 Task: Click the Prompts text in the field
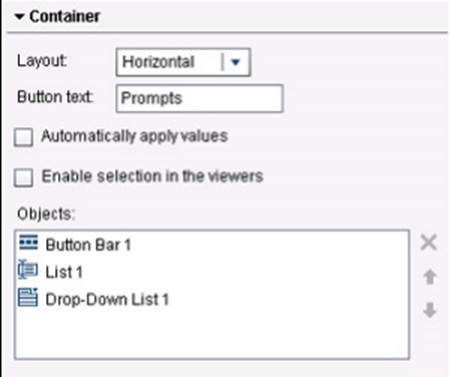(x=151, y=98)
